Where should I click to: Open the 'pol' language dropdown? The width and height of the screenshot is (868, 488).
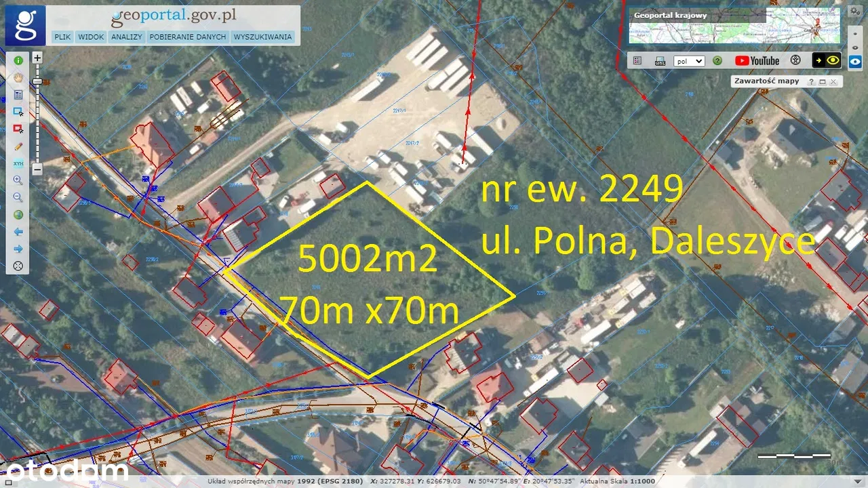click(689, 61)
